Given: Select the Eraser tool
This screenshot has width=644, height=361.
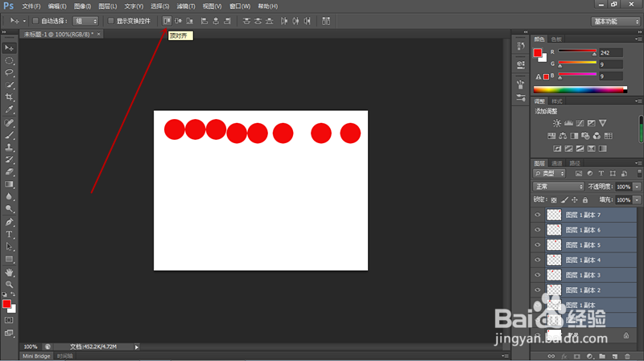Looking at the screenshot, I should [x=9, y=172].
